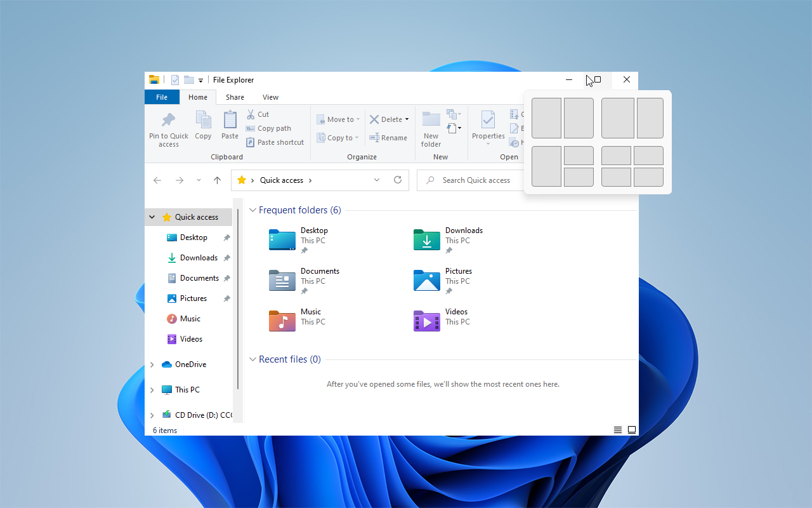
Task: Click the Copy icon in Clipboard group
Action: coord(203,120)
